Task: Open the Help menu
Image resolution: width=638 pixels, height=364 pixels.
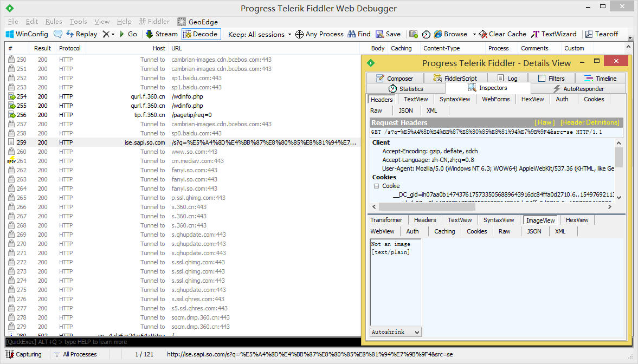Action: tap(124, 22)
